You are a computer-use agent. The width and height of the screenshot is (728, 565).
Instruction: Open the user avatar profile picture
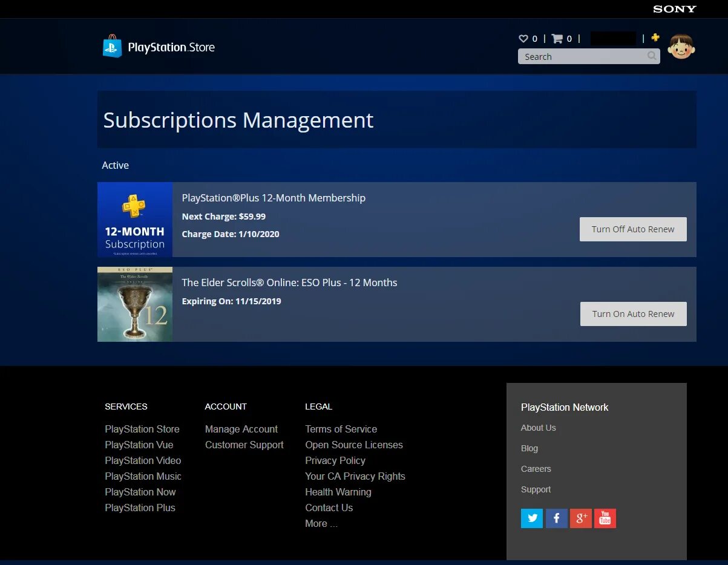(681, 47)
